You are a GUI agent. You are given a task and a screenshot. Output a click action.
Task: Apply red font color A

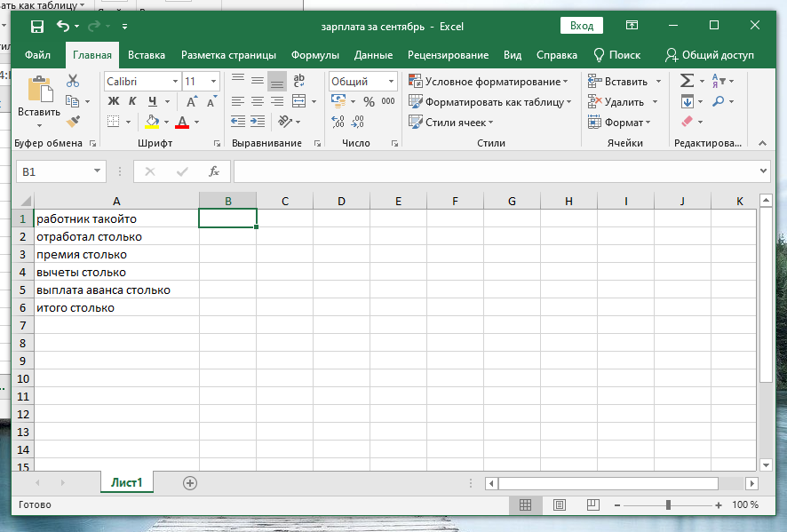(x=182, y=122)
